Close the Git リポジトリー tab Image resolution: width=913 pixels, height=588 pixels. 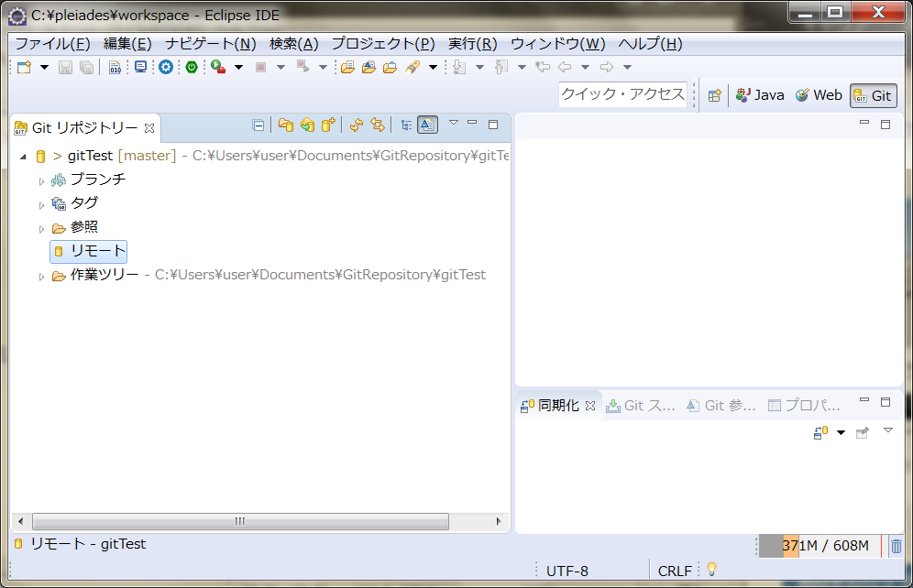pyautogui.click(x=149, y=128)
